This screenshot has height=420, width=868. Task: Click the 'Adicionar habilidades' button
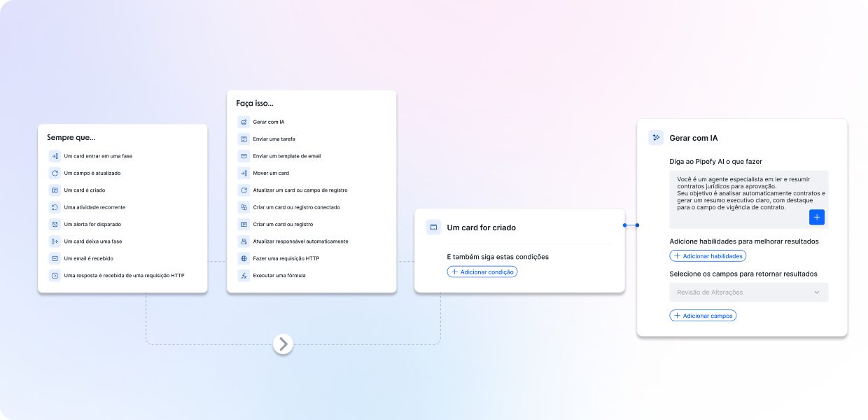click(708, 256)
